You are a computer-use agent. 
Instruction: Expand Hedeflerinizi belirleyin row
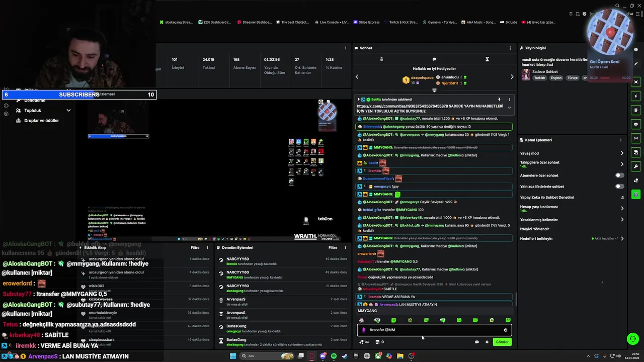(x=572, y=239)
